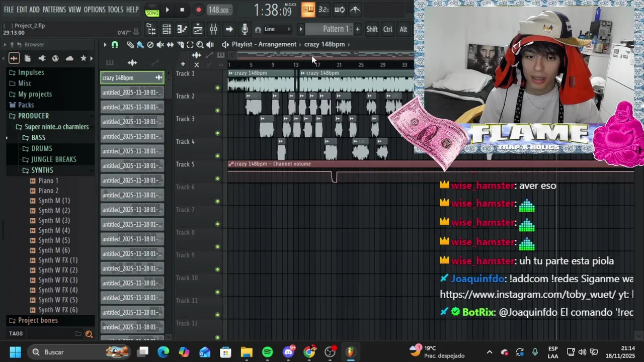Choose the Select tool in playlist
The width and height of the screenshot is (644, 362).
pos(190,45)
